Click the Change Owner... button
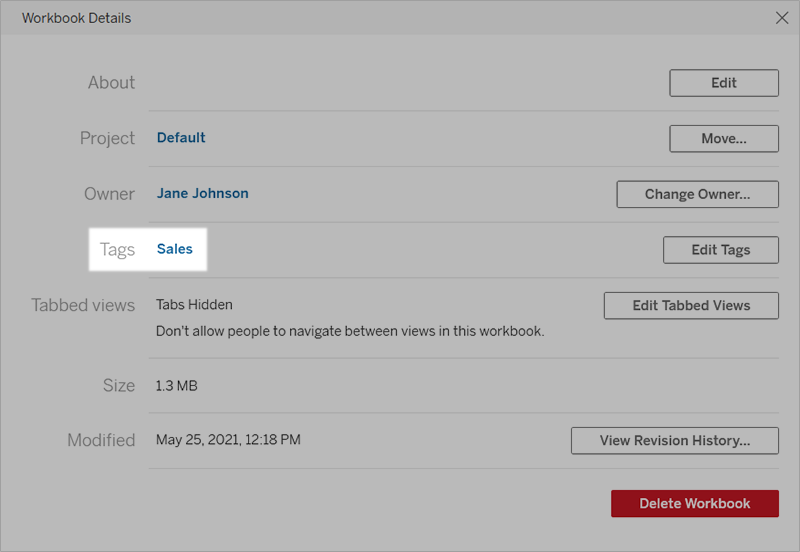Image resolution: width=800 pixels, height=552 pixels. click(x=697, y=194)
